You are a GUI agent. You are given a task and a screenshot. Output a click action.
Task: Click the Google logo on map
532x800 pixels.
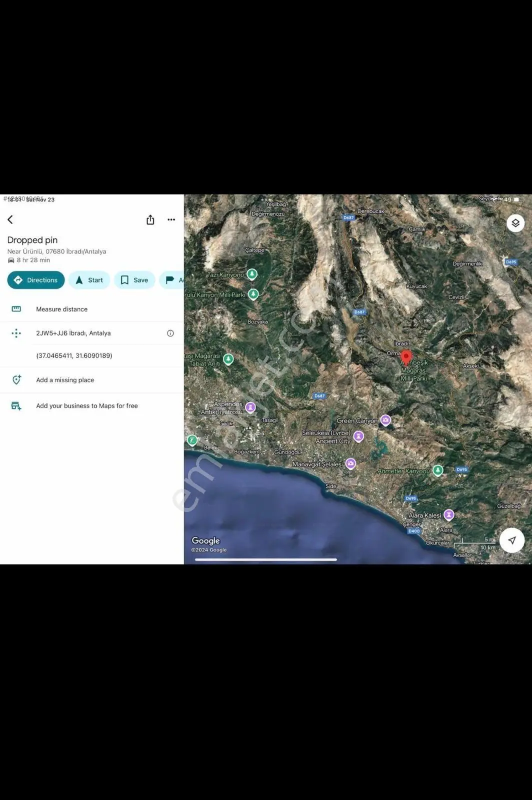[x=205, y=540]
